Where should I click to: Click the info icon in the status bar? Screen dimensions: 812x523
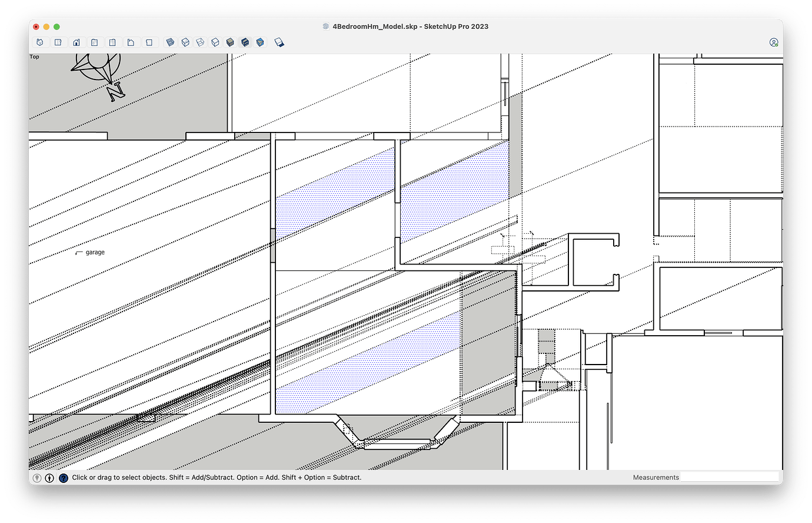click(x=48, y=477)
